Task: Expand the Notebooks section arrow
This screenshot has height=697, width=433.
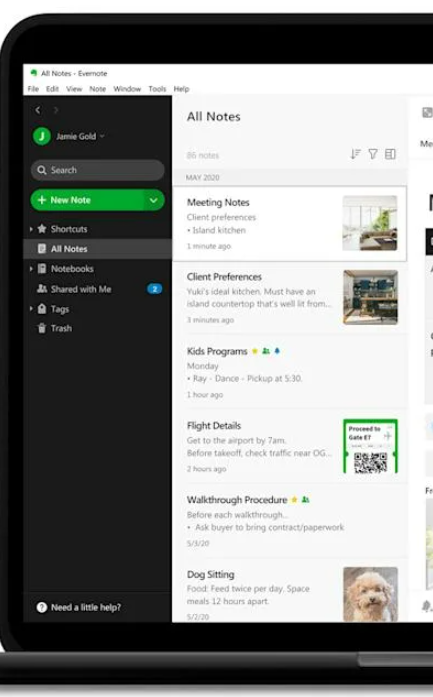Action: coord(31,268)
